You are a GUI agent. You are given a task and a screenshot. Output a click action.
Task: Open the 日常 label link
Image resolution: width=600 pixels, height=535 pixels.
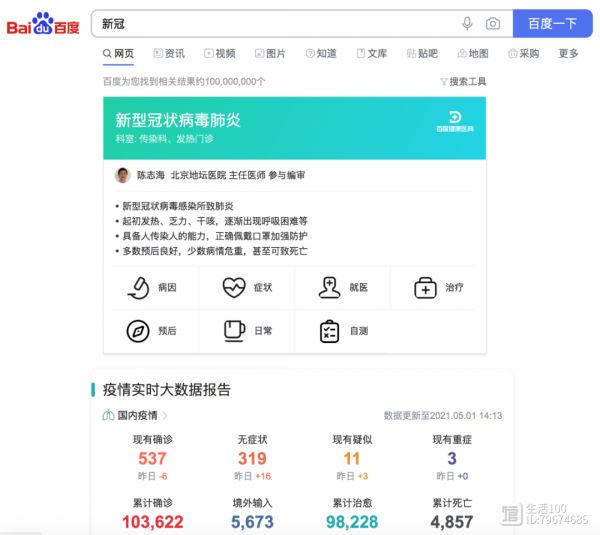(263, 331)
